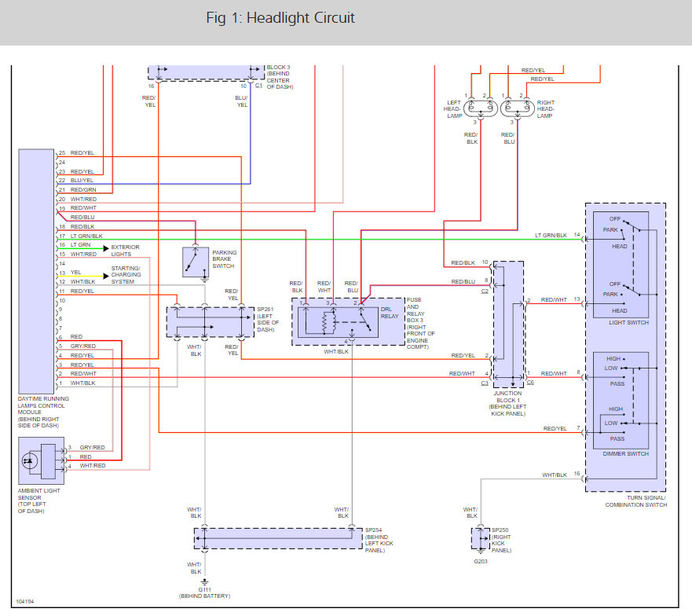Click the SP254 splice bar

[x=278, y=539]
